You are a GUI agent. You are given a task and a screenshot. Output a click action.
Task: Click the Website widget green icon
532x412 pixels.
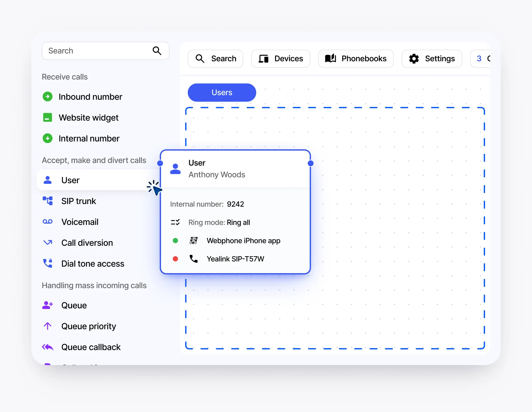(x=48, y=117)
